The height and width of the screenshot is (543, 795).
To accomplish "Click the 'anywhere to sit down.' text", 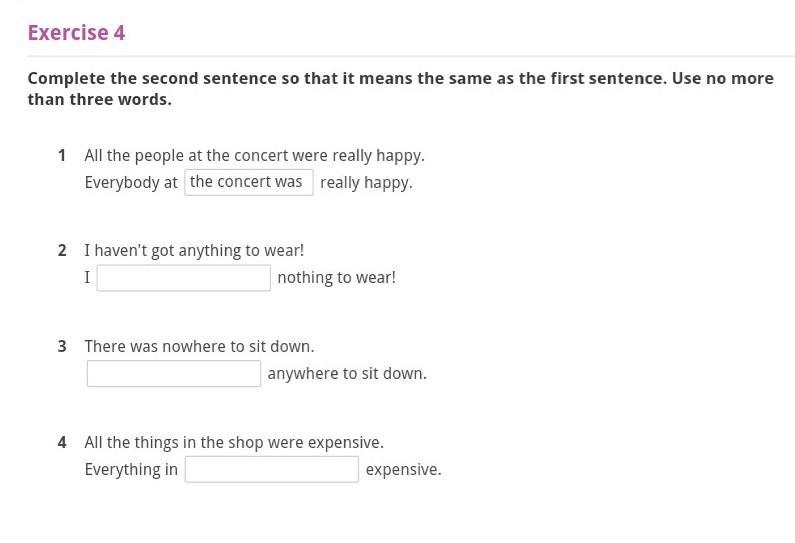I will tap(347, 374).
